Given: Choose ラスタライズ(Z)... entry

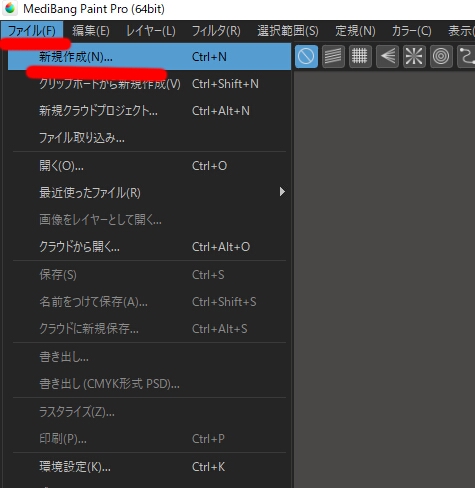Looking at the screenshot, I should [x=149, y=412].
